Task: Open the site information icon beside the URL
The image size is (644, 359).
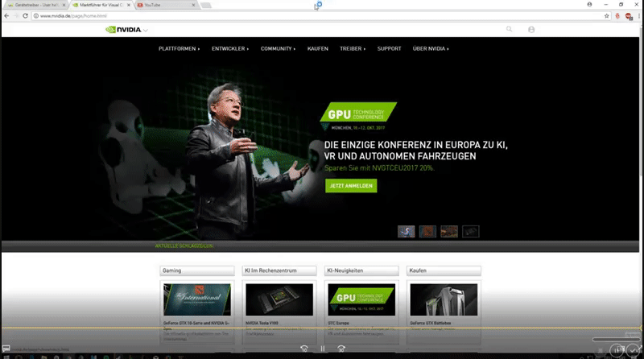Action: click(x=35, y=15)
